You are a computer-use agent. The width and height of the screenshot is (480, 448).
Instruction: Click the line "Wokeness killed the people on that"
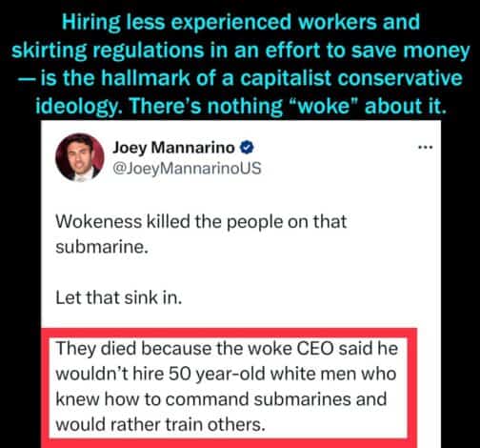pyautogui.click(x=201, y=221)
